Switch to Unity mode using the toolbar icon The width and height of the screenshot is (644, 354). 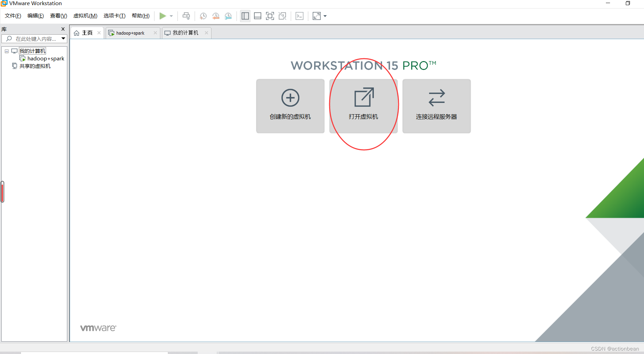[283, 16]
